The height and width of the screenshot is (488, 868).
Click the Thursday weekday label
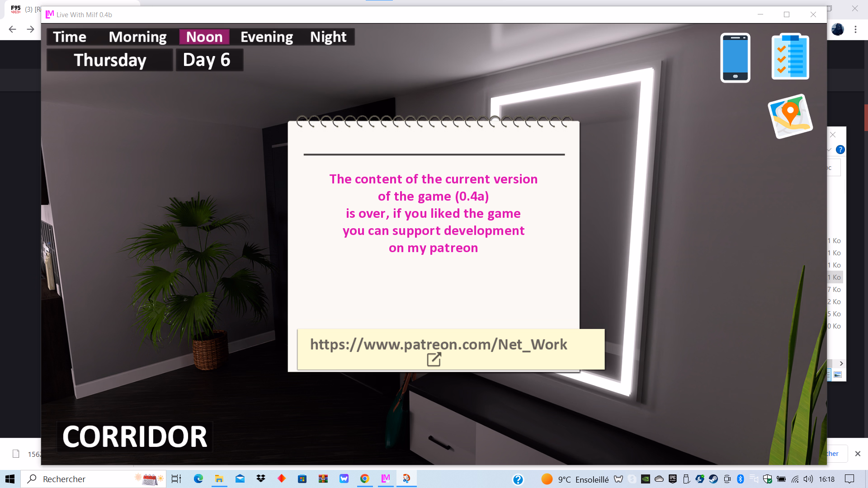(x=110, y=60)
